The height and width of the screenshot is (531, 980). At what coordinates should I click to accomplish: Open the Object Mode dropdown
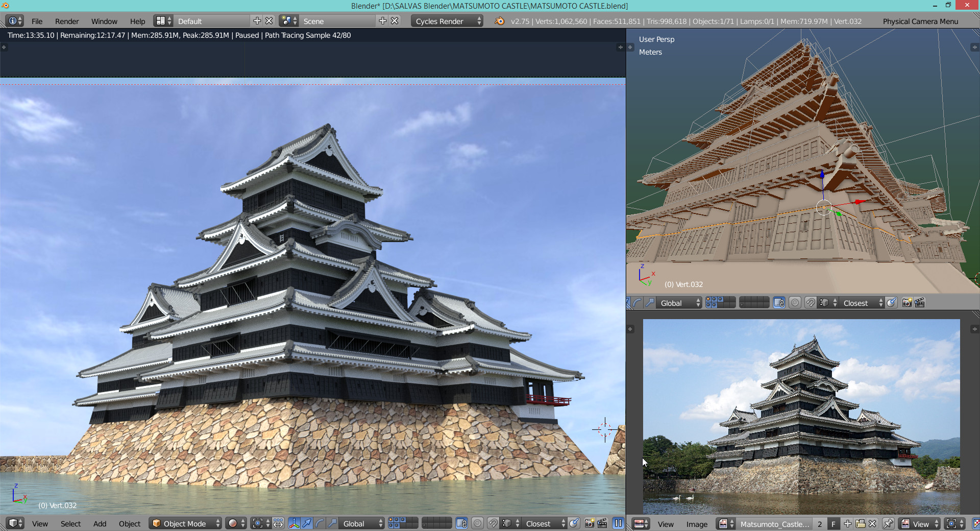click(185, 523)
